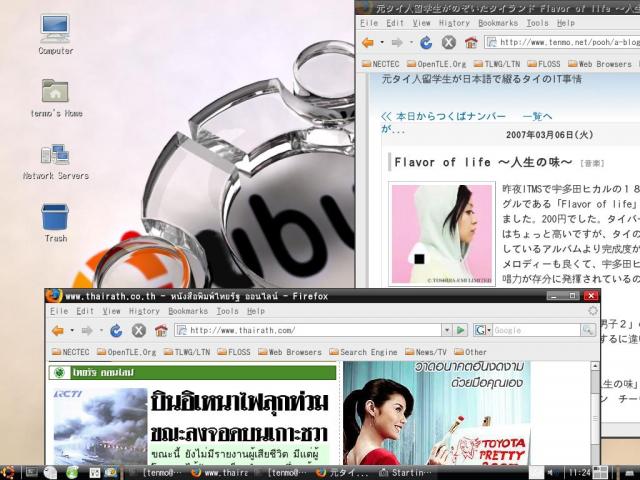Click the scroll-up arrow of the thairath page scrollbar
Screen dimensions: 640x480
[x=595, y=366]
